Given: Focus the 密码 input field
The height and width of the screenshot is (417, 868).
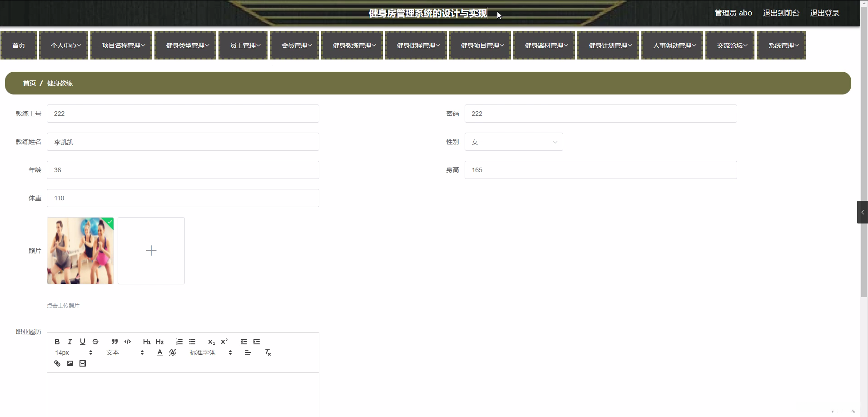Looking at the screenshot, I should click(600, 114).
